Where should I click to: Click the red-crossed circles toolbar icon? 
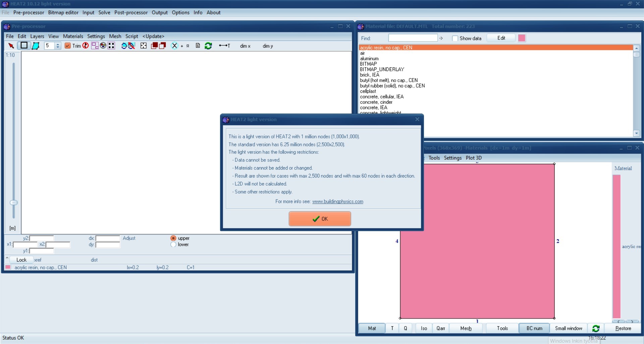point(131,46)
